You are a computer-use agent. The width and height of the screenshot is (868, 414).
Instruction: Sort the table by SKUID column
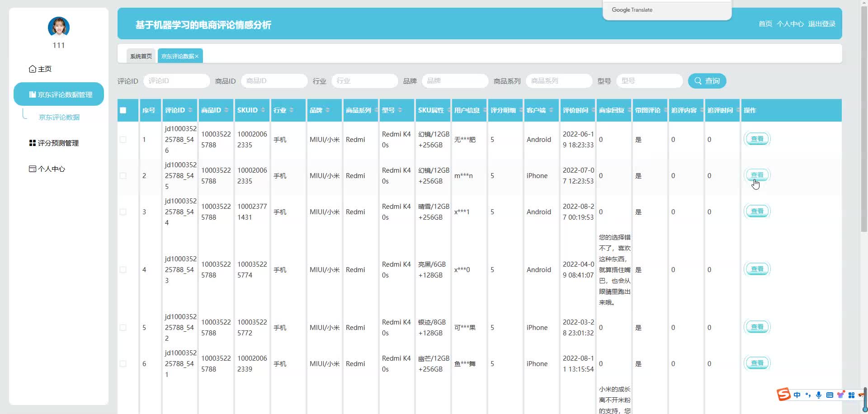pyautogui.click(x=263, y=110)
